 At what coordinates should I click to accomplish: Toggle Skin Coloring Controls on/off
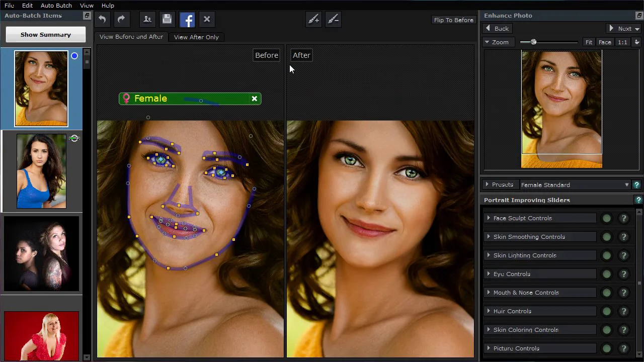pyautogui.click(x=607, y=330)
